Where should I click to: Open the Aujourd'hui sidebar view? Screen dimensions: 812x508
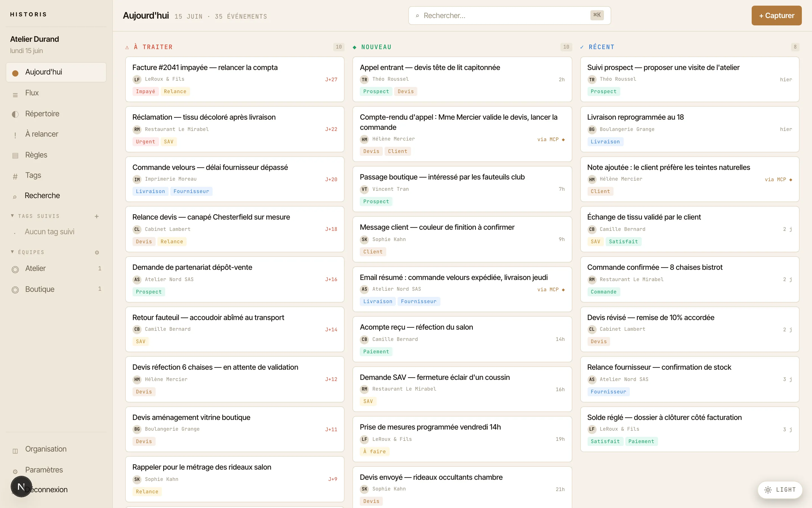56,72
